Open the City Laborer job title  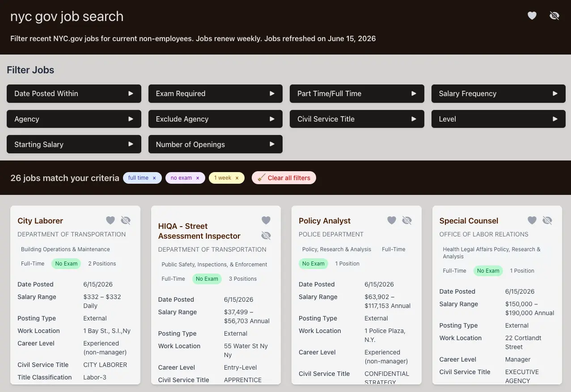pos(40,221)
